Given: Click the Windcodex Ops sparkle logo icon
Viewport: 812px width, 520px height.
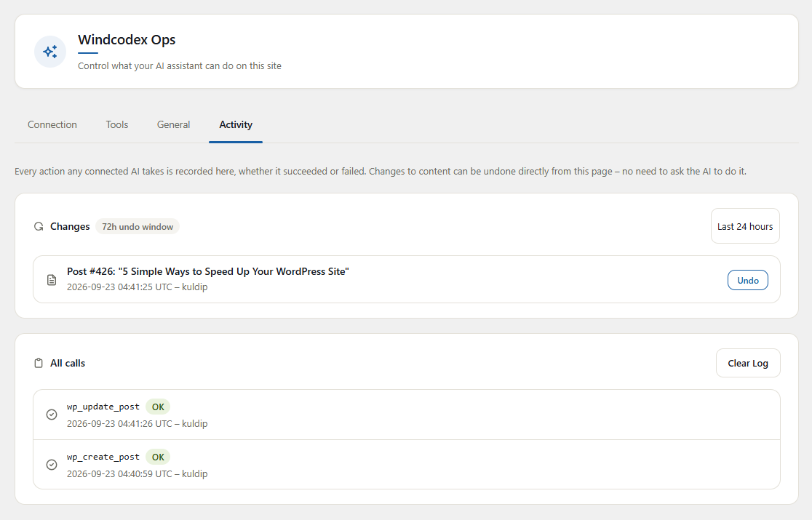Looking at the screenshot, I should coord(50,52).
